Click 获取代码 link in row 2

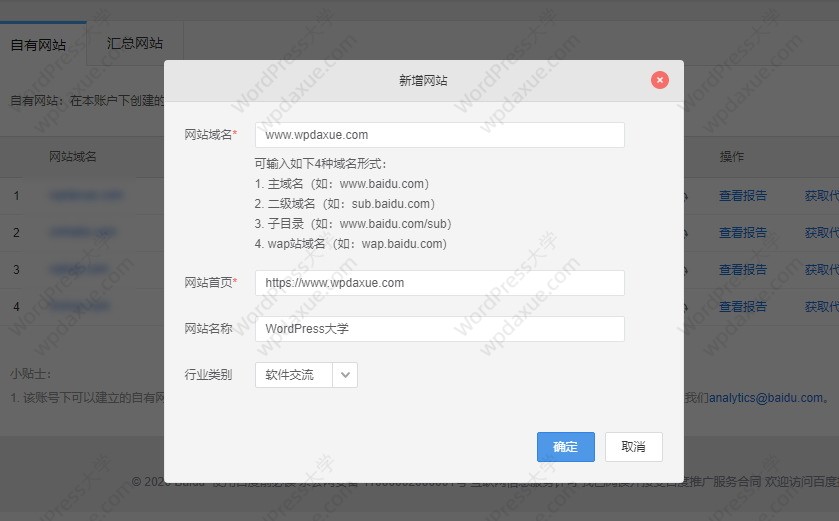coord(822,233)
